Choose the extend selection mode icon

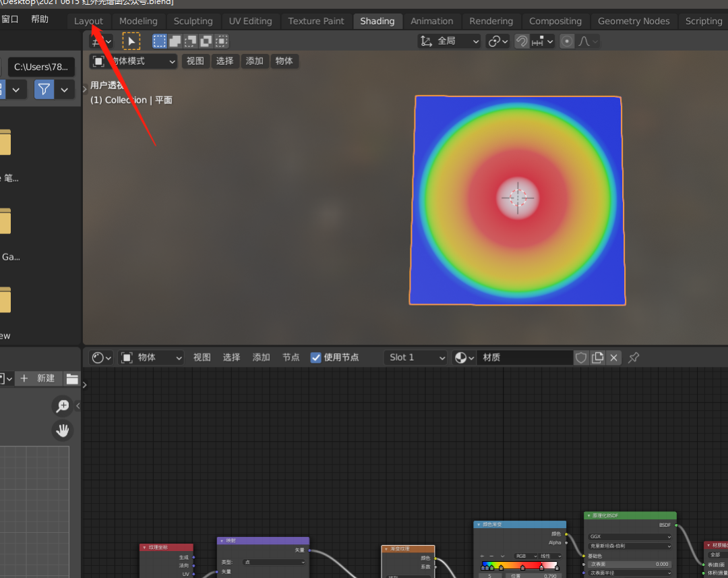[x=175, y=41]
